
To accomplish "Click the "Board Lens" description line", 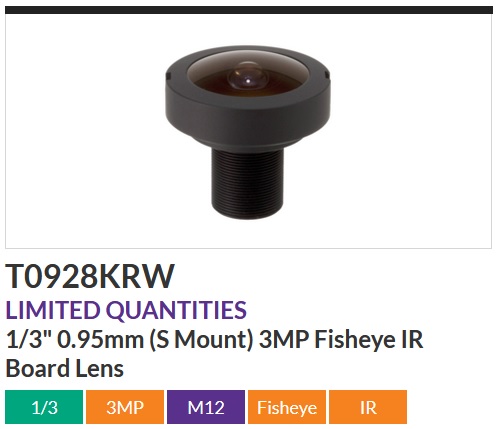I will coord(65,368).
